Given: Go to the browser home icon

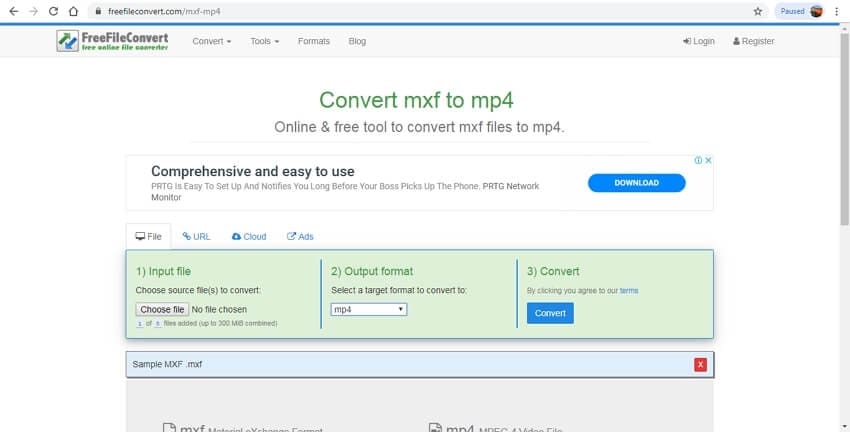Looking at the screenshot, I should 73,11.
